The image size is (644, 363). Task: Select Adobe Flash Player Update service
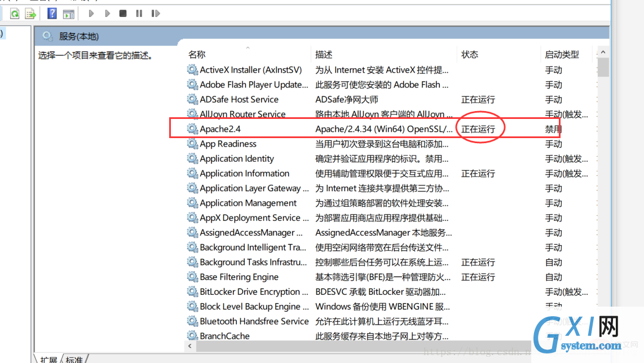(254, 85)
